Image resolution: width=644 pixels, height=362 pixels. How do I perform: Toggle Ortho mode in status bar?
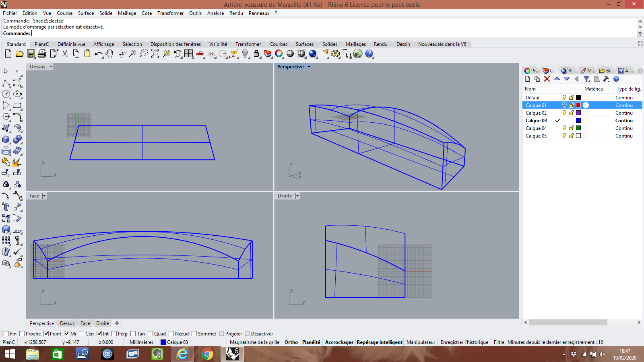tap(291, 342)
